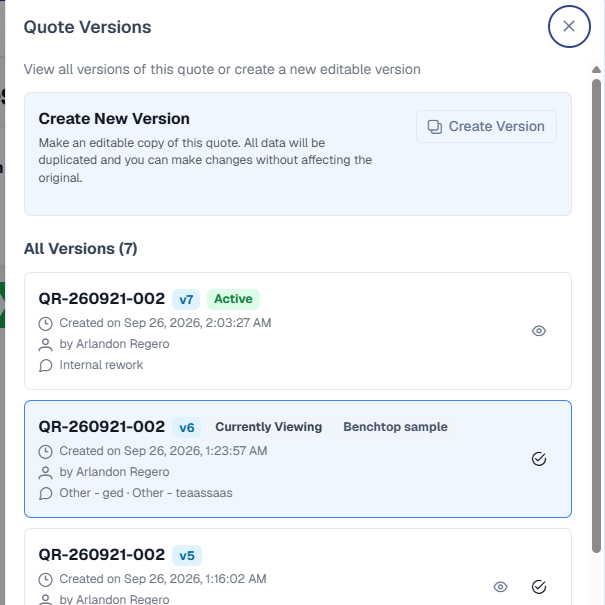Click the Internal rework comment text
Screen dimensions: 605x605
tap(101, 365)
